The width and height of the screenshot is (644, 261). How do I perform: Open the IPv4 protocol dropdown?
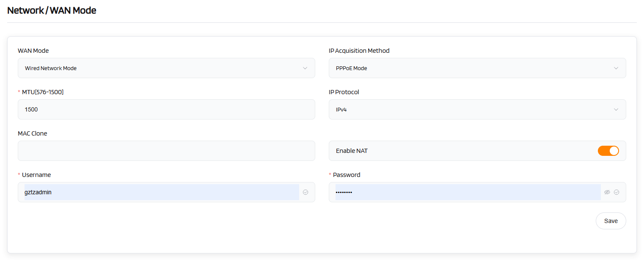(470, 109)
